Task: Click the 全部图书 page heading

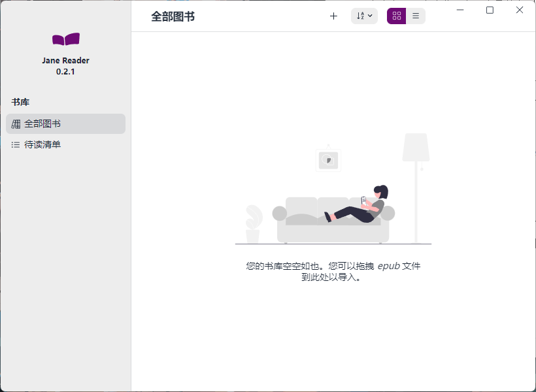Action: click(x=173, y=16)
